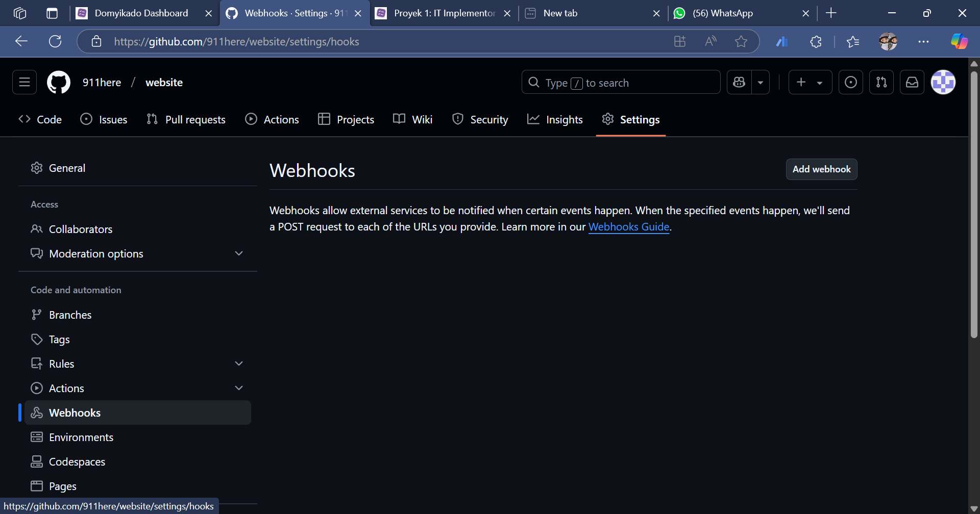Image resolution: width=980 pixels, height=514 pixels.
Task: Open the 911here owner link
Action: tap(102, 82)
